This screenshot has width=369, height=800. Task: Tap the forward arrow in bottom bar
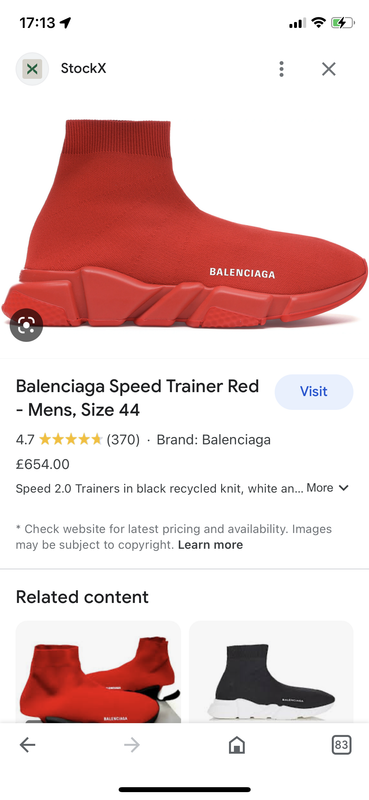pyautogui.click(x=132, y=745)
